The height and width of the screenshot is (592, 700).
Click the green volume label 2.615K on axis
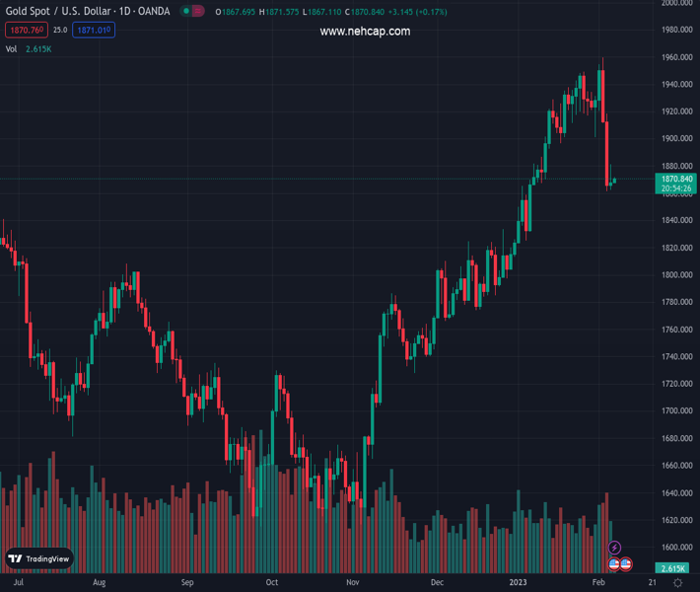(673, 568)
